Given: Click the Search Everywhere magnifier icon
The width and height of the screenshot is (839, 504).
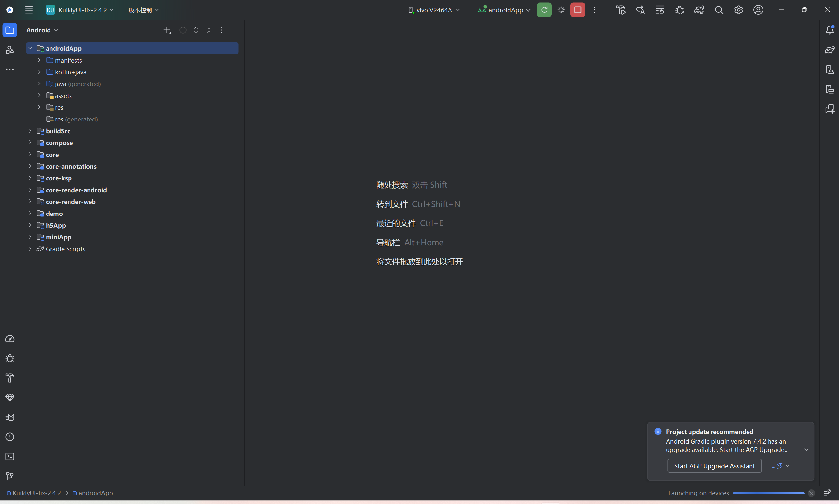Looking at the screenshot, I should [719, 10].
